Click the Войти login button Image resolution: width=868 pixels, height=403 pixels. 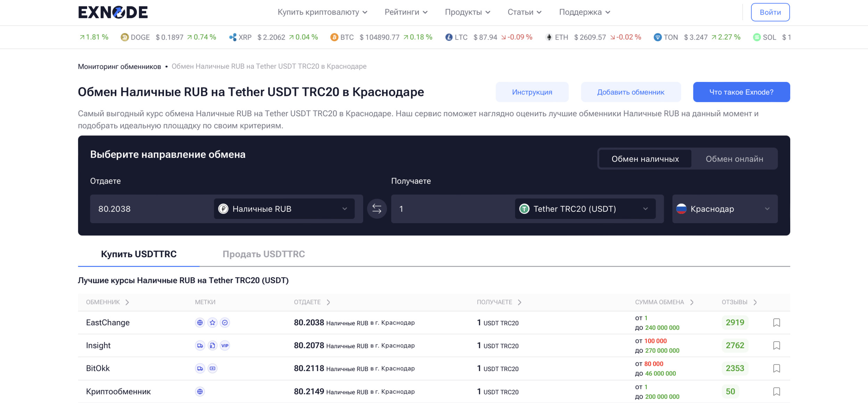(x=770, y=12)
